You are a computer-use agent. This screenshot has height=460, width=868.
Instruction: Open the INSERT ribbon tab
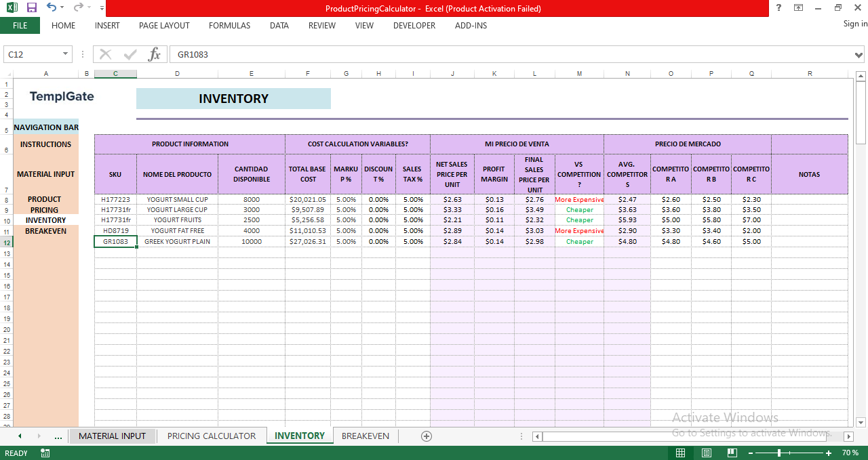[107, 26]
